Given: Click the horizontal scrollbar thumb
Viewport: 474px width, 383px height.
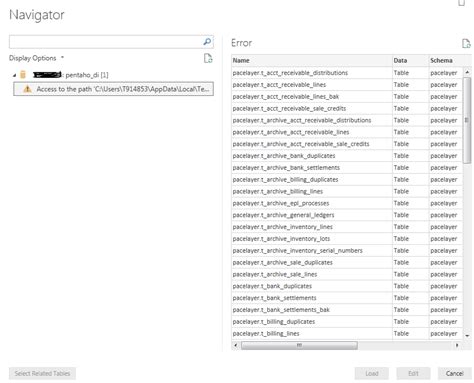Looking at the screenshot, I should click(299, 345).
